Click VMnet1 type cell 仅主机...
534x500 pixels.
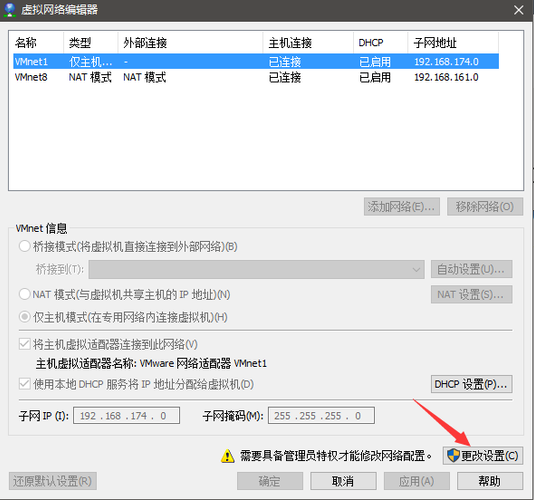tap(90, 62)
